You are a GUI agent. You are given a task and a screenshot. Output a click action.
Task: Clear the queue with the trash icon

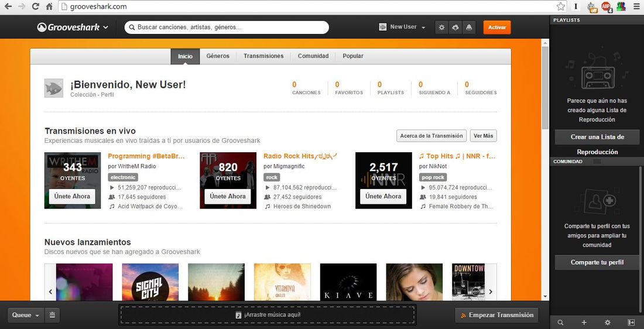(x=52, y=315)
